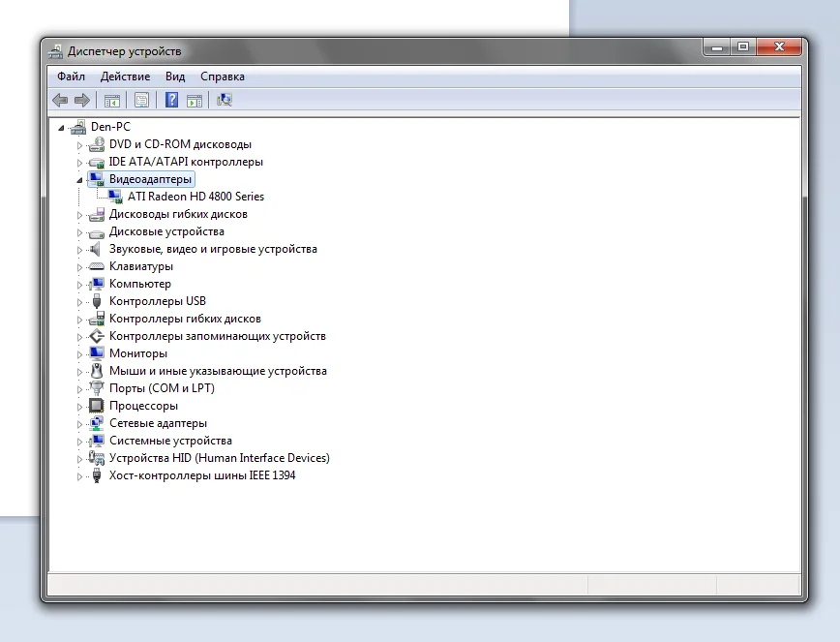Select Порты (COM и LPT) item
The width and height of the screenshot is (840, 642).
point(162,388)
